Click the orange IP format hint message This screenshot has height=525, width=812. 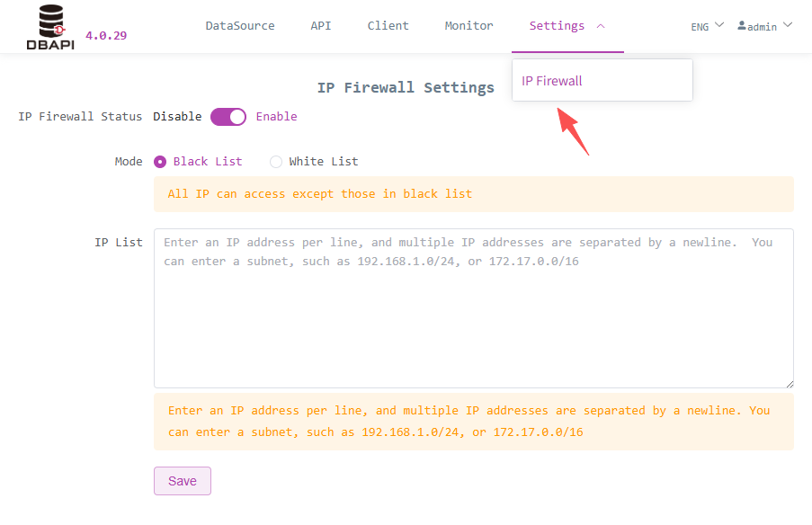475,419
